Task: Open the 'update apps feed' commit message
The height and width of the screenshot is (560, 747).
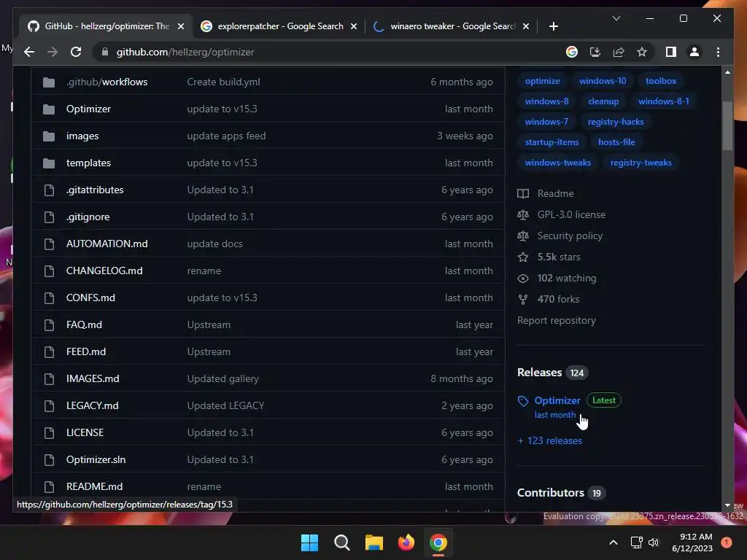Action: click(x=226, y=136)
